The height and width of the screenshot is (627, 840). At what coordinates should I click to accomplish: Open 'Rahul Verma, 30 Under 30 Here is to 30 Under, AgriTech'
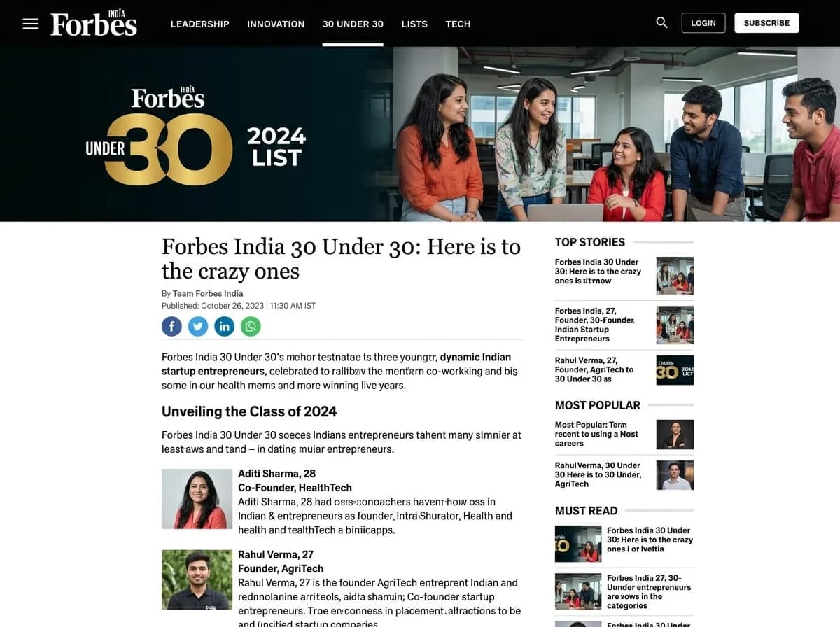[598, 474]
